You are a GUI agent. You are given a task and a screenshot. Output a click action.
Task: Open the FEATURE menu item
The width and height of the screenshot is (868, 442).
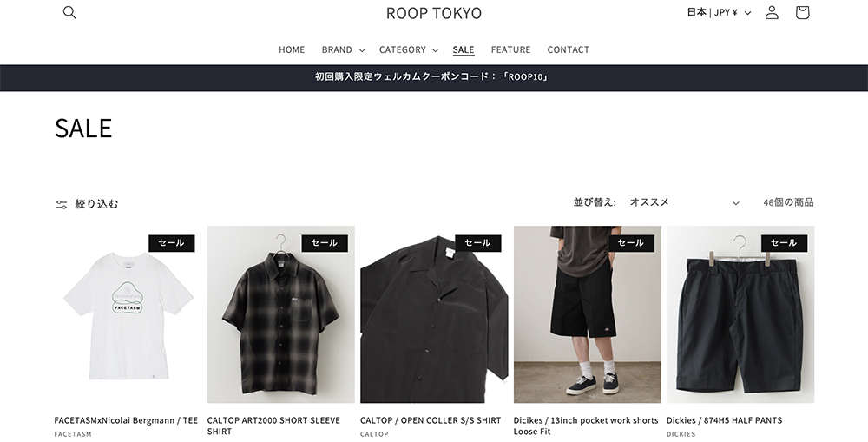pyautogui.click(x=511, y=49)
